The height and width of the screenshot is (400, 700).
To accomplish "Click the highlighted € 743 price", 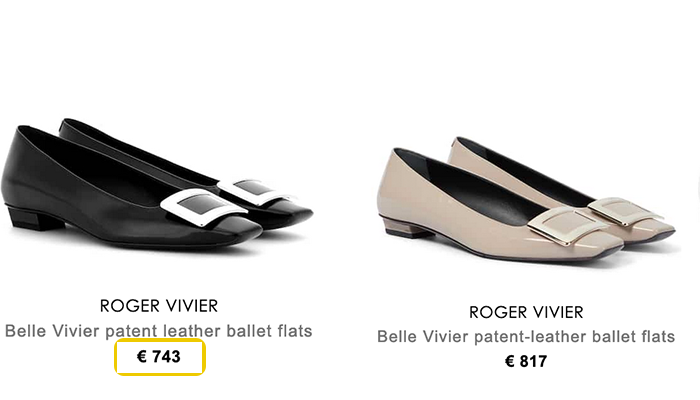I will (x=159, y=357).
